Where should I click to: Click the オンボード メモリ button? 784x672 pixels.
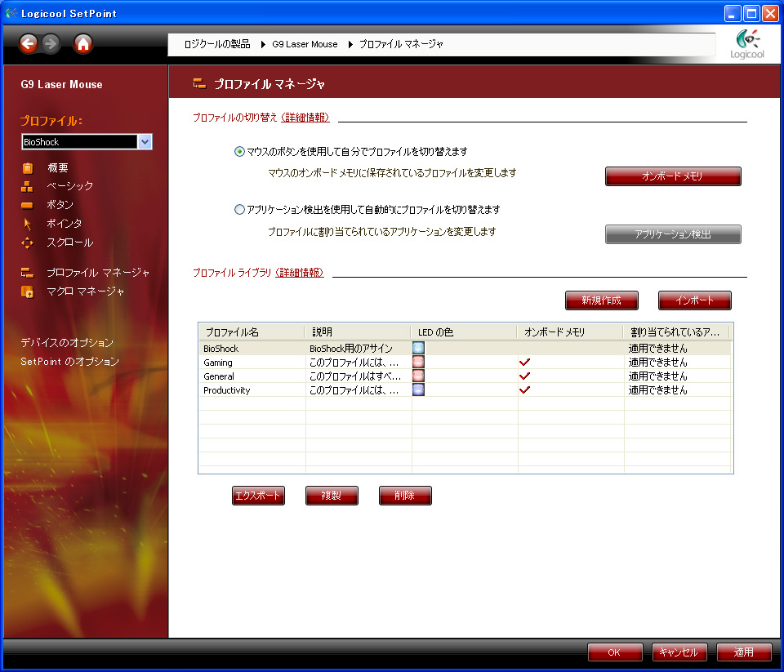(x=673, y=176)
